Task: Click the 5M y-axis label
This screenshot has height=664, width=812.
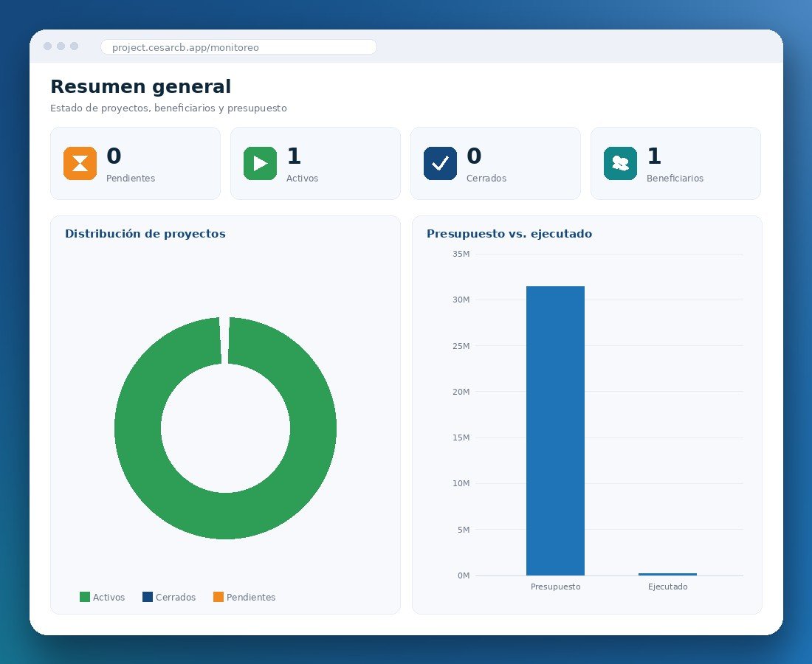Action: pos(464,530)
